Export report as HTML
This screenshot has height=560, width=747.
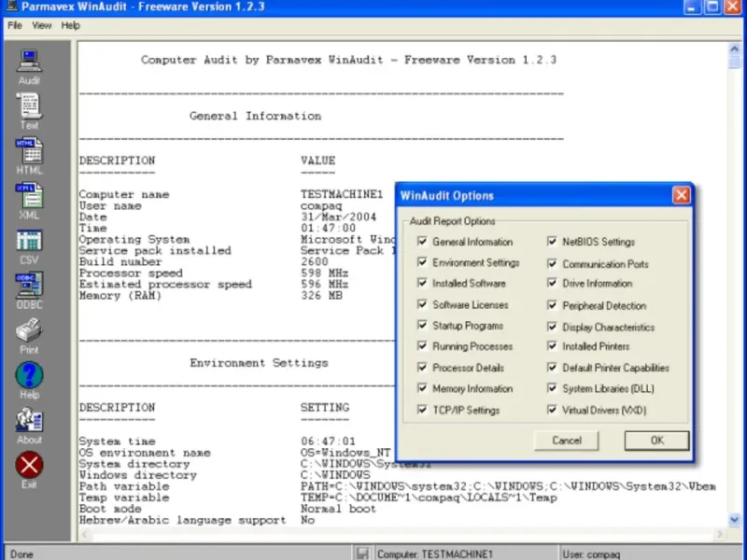[x=29, y=157]
